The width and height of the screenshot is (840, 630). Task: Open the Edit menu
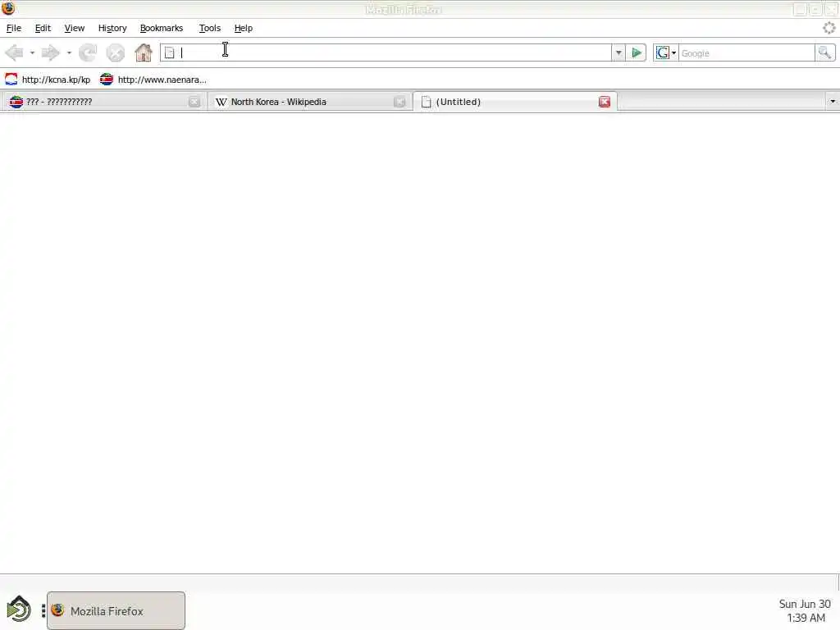pyautogui.click(x=43, y=28)
